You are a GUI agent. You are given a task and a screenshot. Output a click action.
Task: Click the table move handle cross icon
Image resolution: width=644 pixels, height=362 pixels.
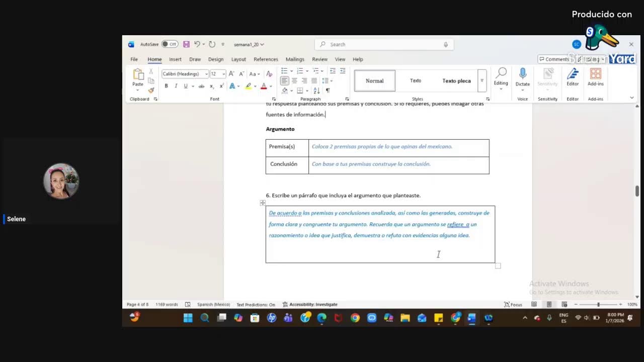pos(263,203)
